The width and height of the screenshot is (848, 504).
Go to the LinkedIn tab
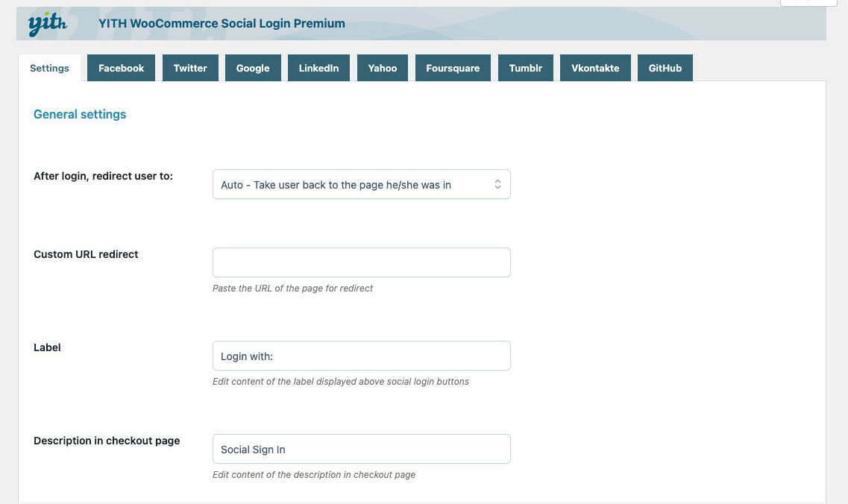tap(318, 68)
